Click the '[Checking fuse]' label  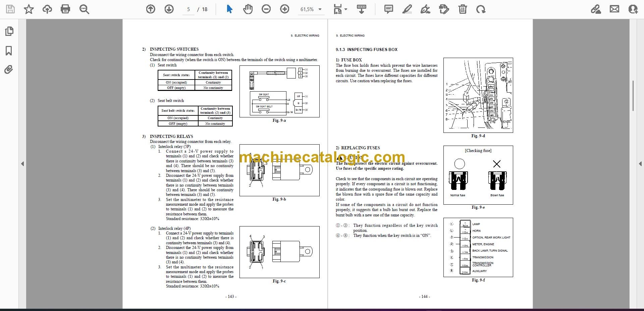click(478, 151)
